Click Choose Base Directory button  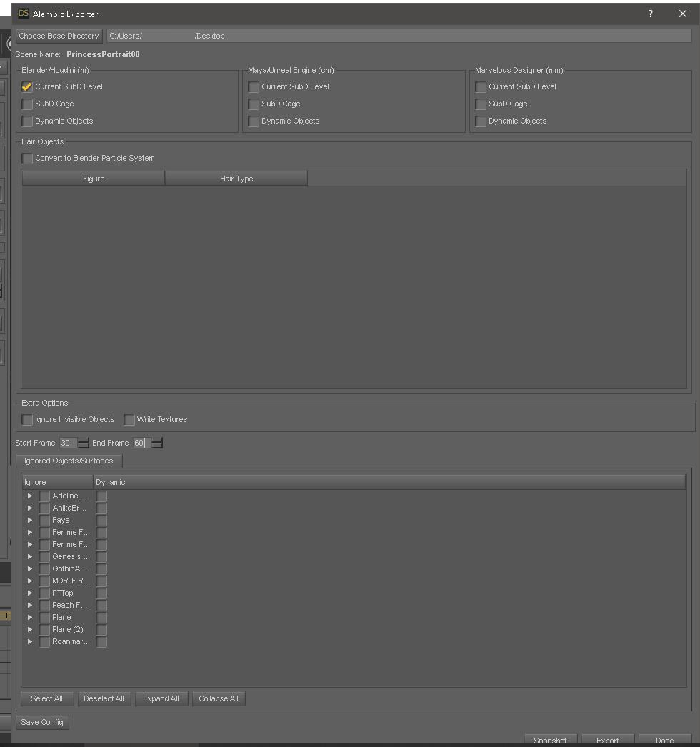(x=59, y=36)
